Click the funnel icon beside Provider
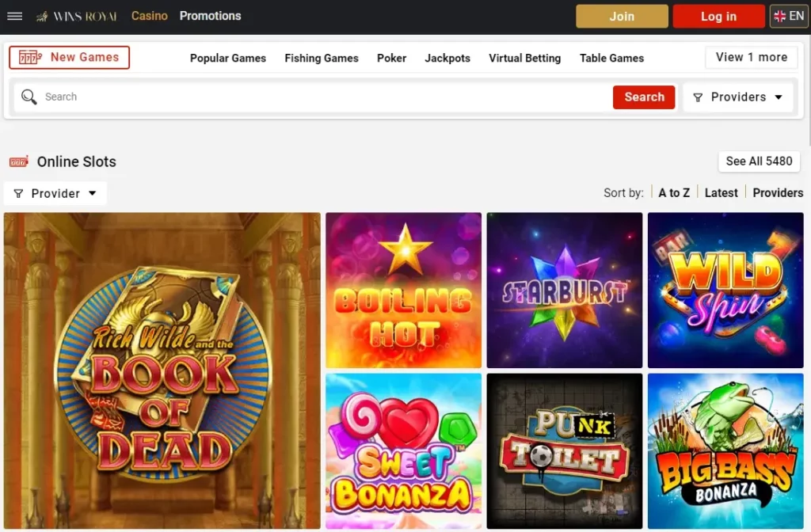Viewport: 811px width, 532px height. click(x=19, y=193)
